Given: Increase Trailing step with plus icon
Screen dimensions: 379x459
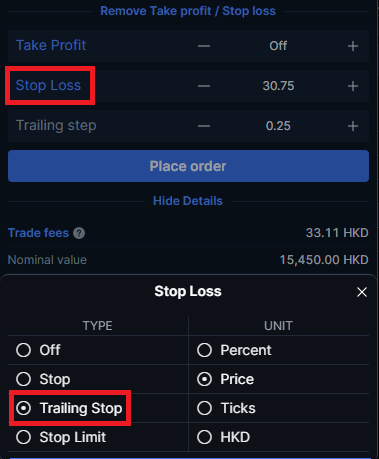Looking at the screenshot, I should click(353, 126).
